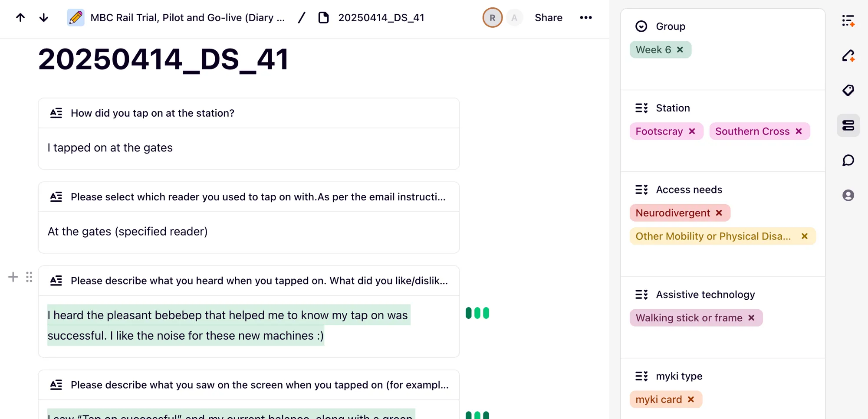Open the Station field selector
868x419 pixels.
pos(641,108)
